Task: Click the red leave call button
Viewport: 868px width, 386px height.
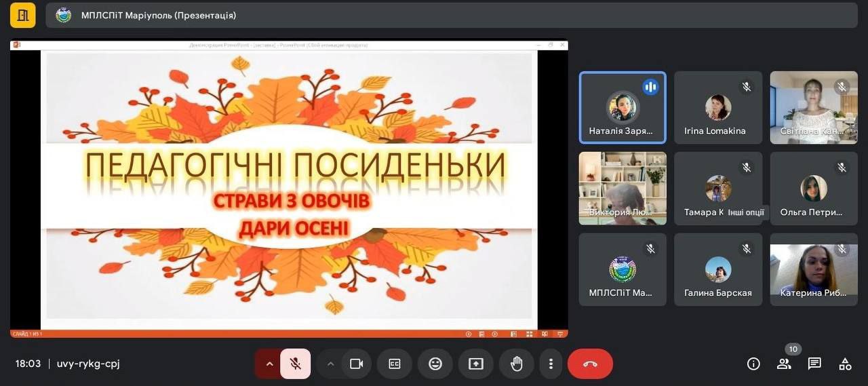Action: coord(590,364)
